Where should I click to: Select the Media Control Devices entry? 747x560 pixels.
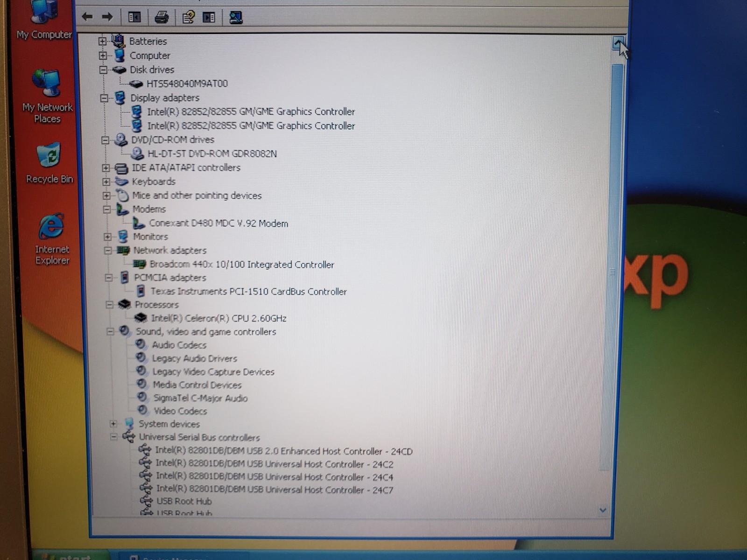197,385
